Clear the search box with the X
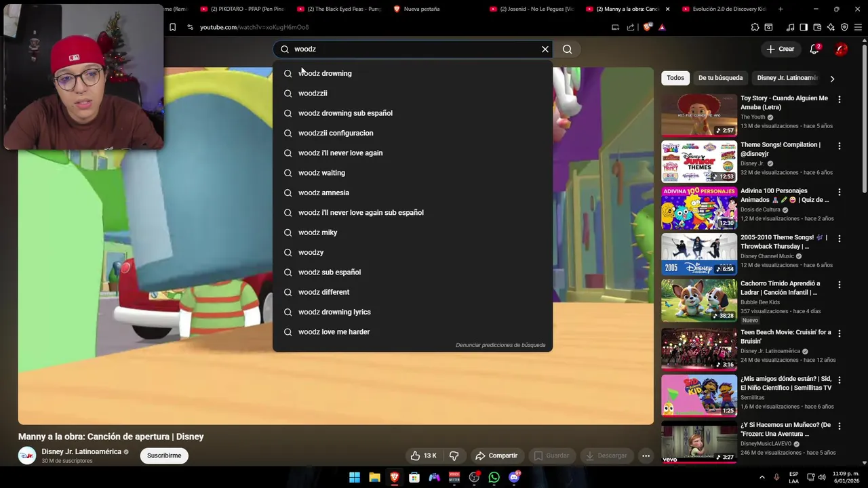Image resolution: width=868 pixels, height=488 pixels. pyautogui.click(x=545, y=49)
